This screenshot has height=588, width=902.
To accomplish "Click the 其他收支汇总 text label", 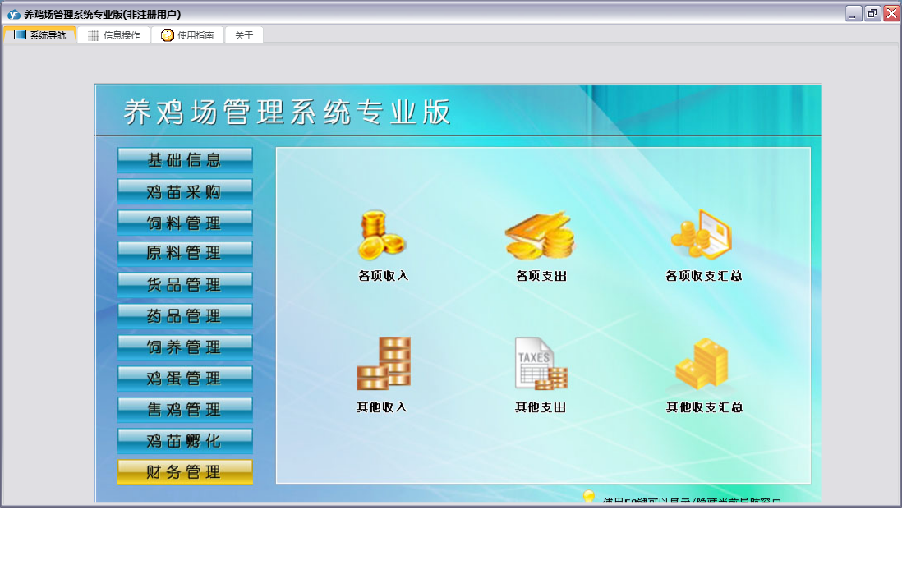I will click(704, 407).
